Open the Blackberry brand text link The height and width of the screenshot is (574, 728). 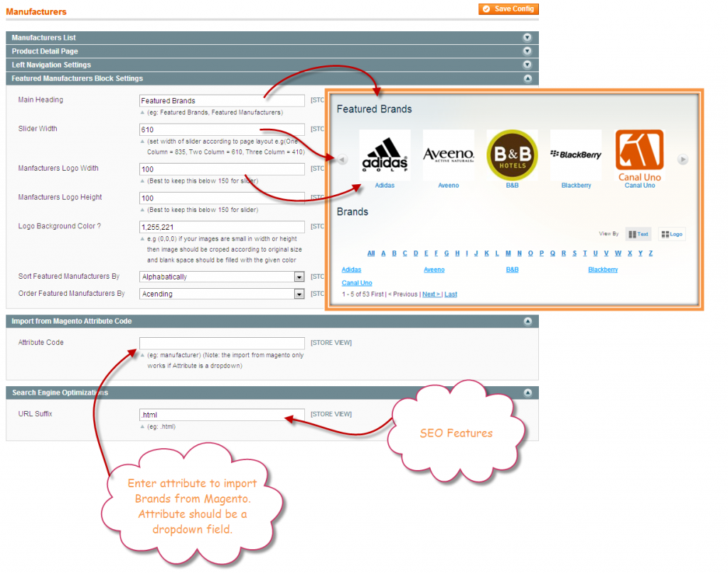(602, 270)
